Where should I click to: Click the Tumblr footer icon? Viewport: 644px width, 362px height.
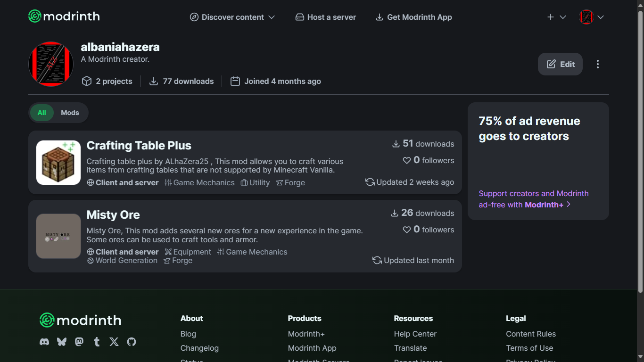(x=97, y=342)
